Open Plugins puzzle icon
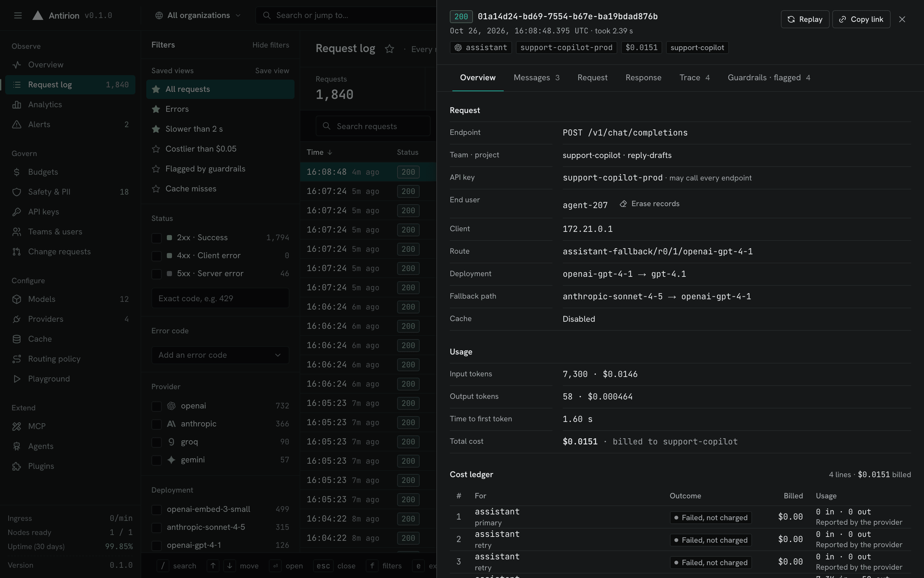Screen dimensions: 924x578 (16, 466)
